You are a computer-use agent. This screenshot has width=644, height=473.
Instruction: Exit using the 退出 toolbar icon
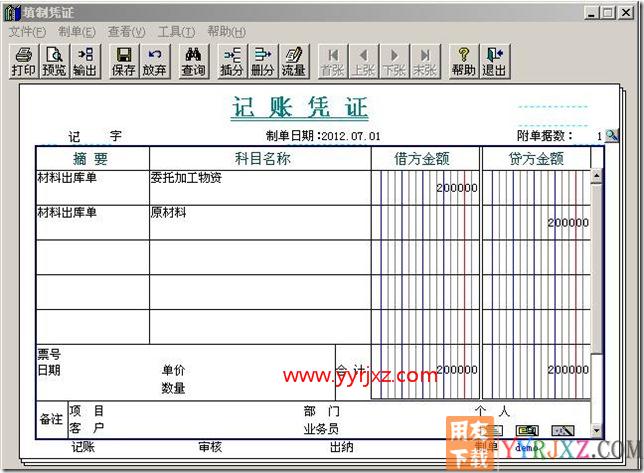click(494, 61)
